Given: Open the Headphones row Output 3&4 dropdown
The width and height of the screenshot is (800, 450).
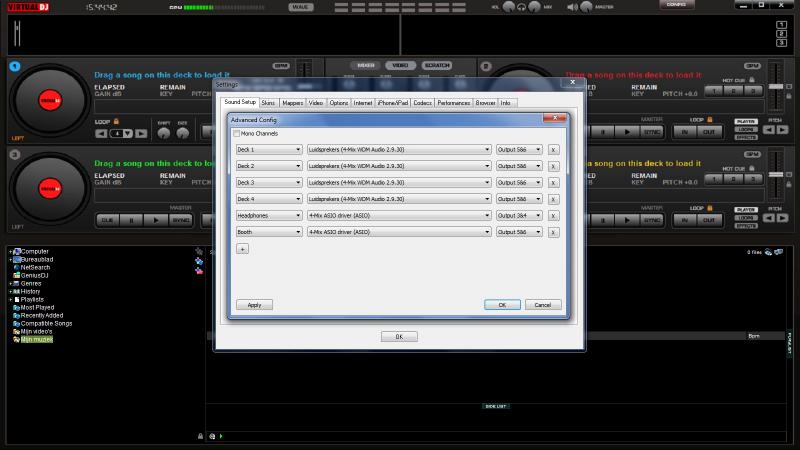Looking at the screenshot, I should [519, 215].
